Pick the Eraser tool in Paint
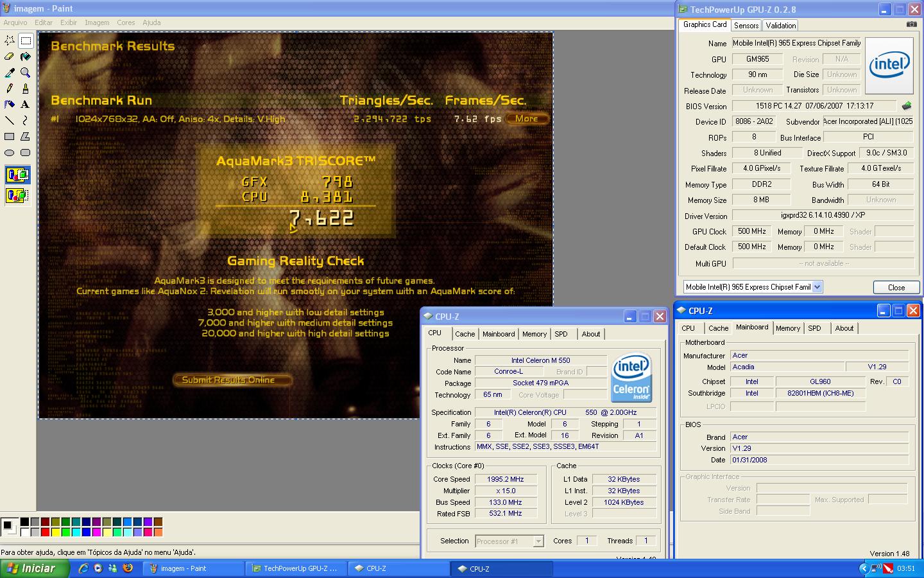This screenshot has height=578, width=924. (x=10, y=57)
